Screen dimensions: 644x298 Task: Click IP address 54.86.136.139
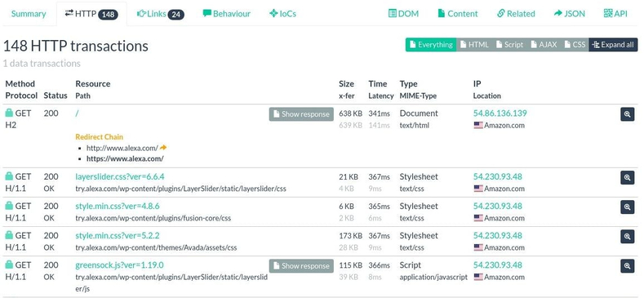click(500, 113)
